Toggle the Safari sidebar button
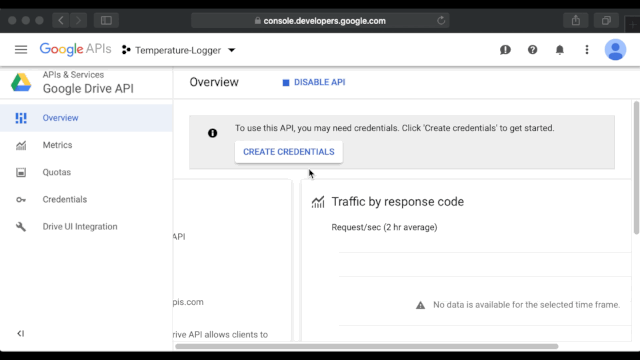Image resolution: width=640 pixels, height=360 pixels. click(107, 20)
